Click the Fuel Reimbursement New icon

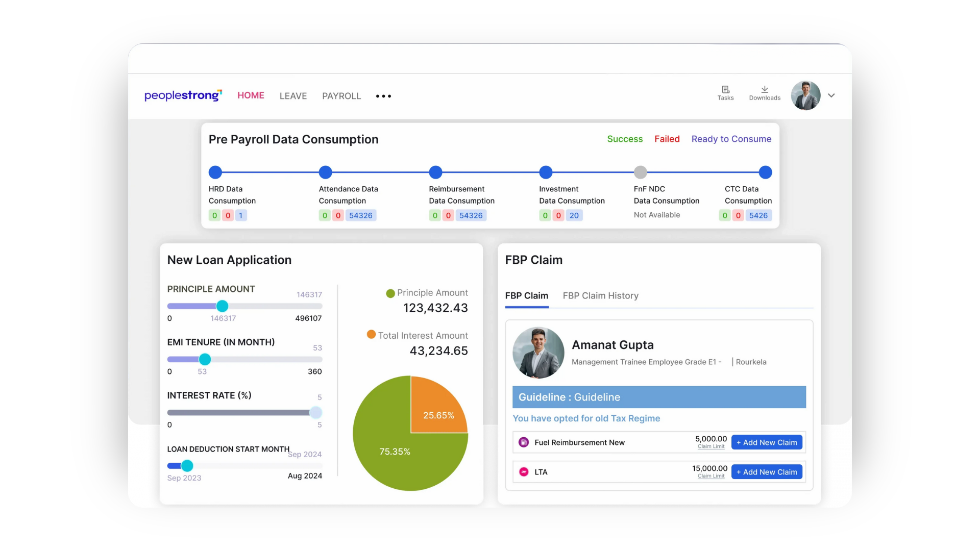pyautogui.click(x=524, y=442)
